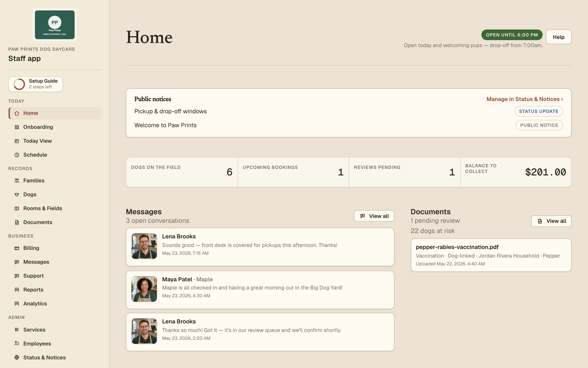
Task: Go to Analytics page
Action: point(55,304)
